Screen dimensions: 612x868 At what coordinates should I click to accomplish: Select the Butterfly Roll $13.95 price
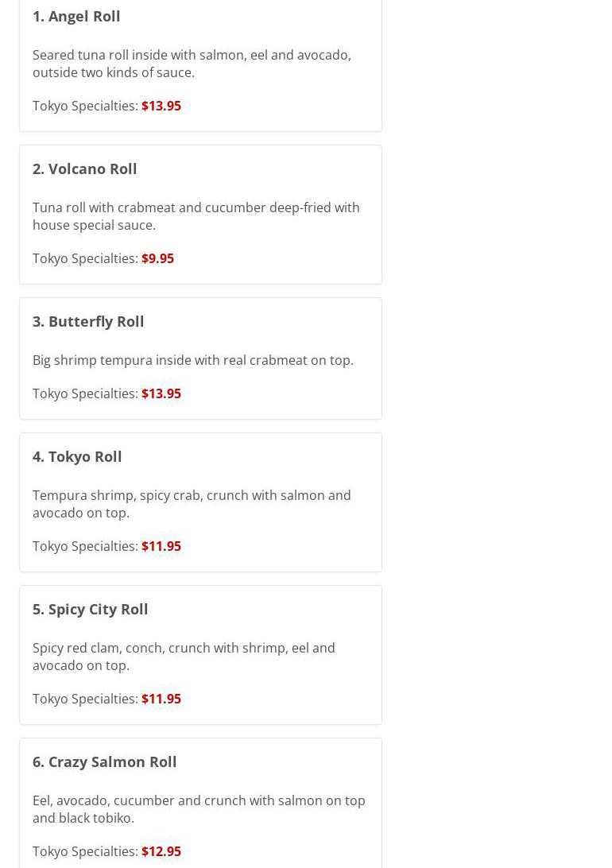click(x=161, y=393)
